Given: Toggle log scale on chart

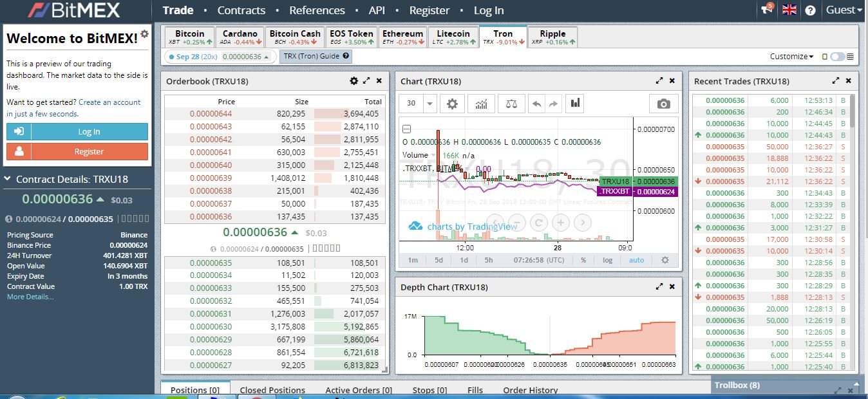Looking at the screenshot, I should pyautogui.click(x=607, y=260).
